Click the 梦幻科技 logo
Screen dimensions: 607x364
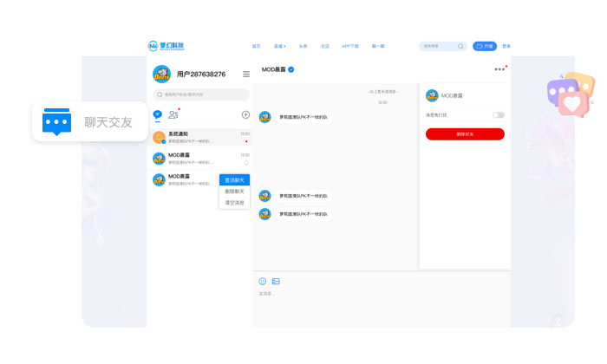[x=166, y=46]
